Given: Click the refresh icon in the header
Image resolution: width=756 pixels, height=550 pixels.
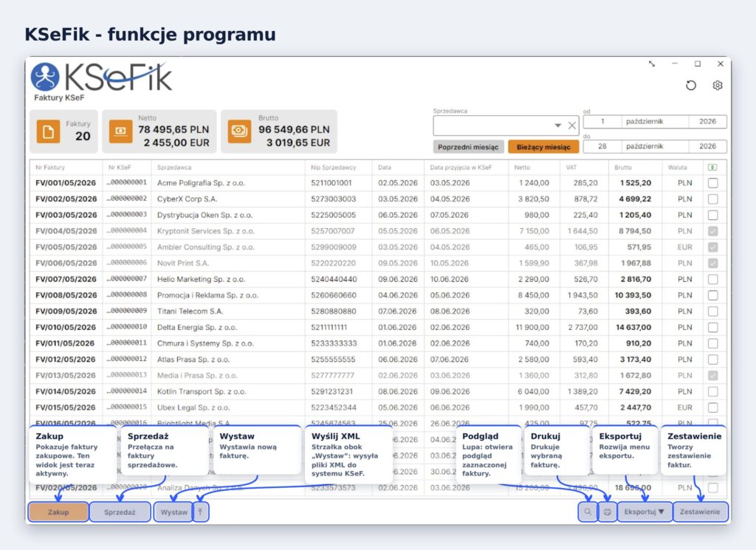Looking at the screenshot, I should tap(691, 86).
